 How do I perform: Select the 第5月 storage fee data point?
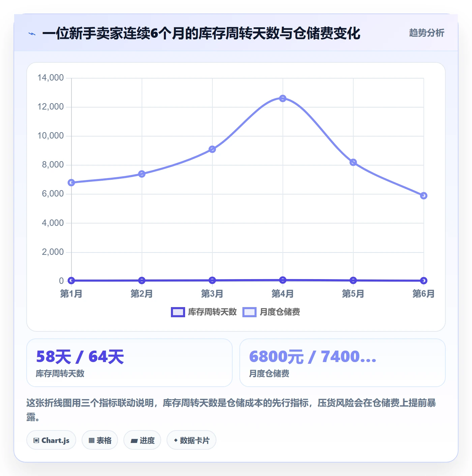(x=353, y=162)
